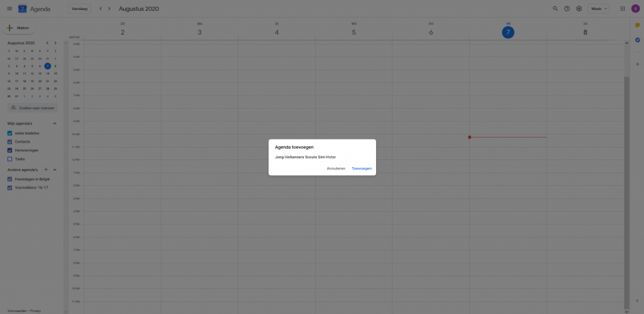This screenshot has width=644, height=314.
Task: Toggle Contacts calendar checkbox
Action: click(10, 142)
